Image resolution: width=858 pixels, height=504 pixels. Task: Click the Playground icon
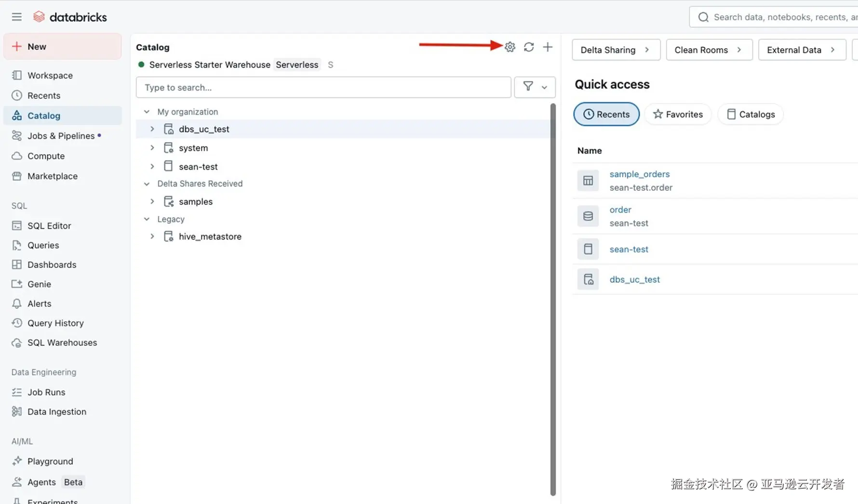coord(17,461)
